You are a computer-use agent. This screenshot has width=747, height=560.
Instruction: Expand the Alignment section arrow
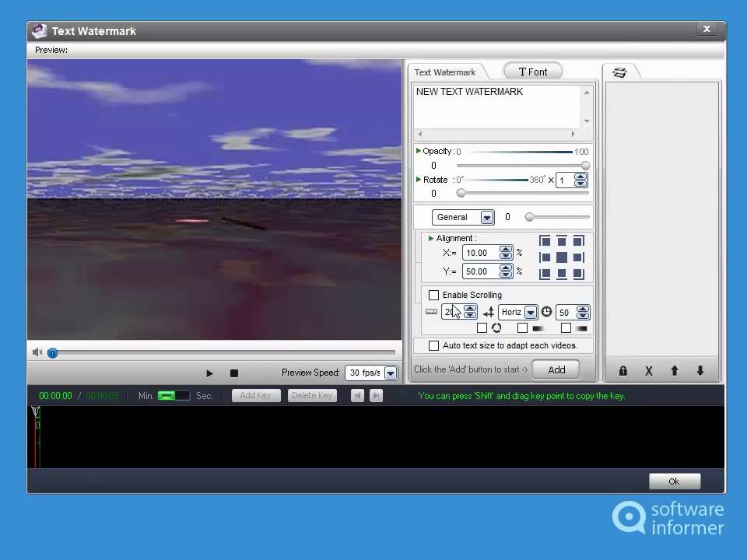[430, 238]
